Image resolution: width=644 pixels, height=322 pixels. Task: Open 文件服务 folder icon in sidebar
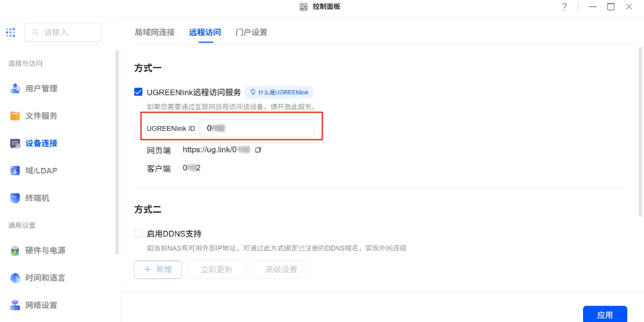point(16,116)
